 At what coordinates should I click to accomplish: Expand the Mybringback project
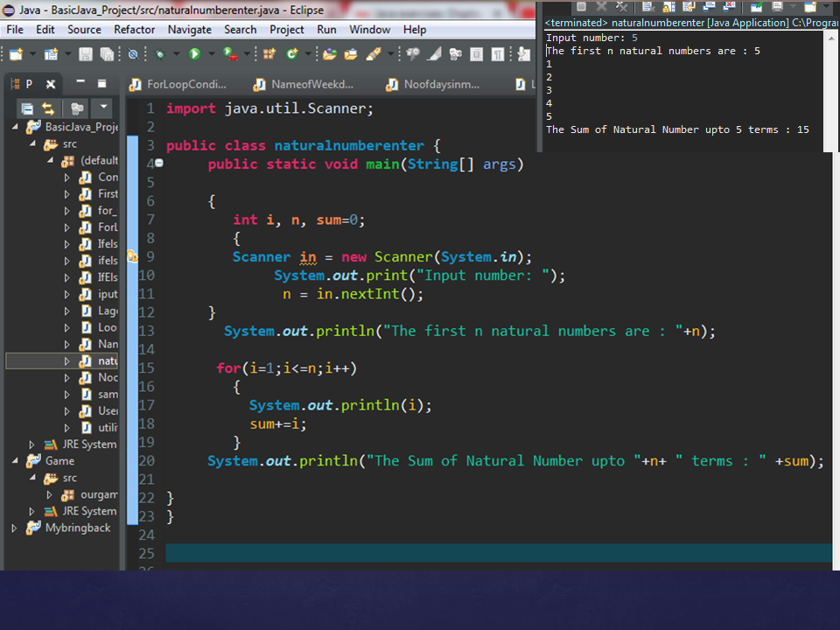pyautogui.click(x=14, y=528)
